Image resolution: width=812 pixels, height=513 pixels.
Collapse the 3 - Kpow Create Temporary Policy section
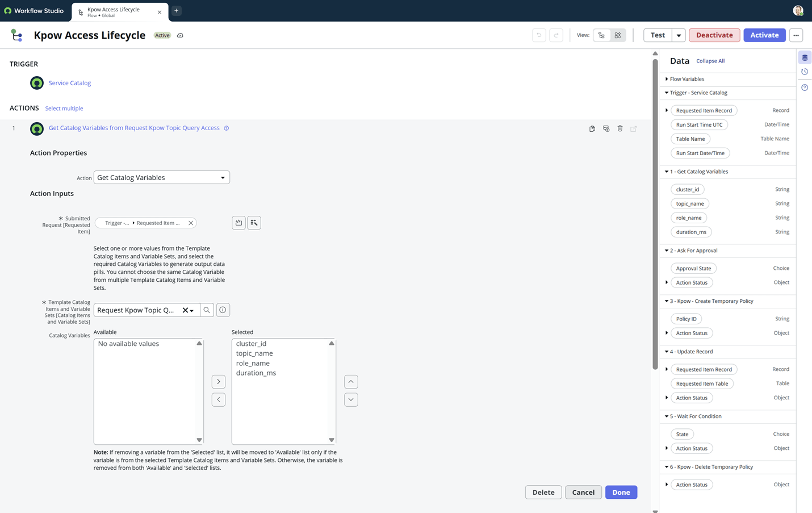pos(667,301)
